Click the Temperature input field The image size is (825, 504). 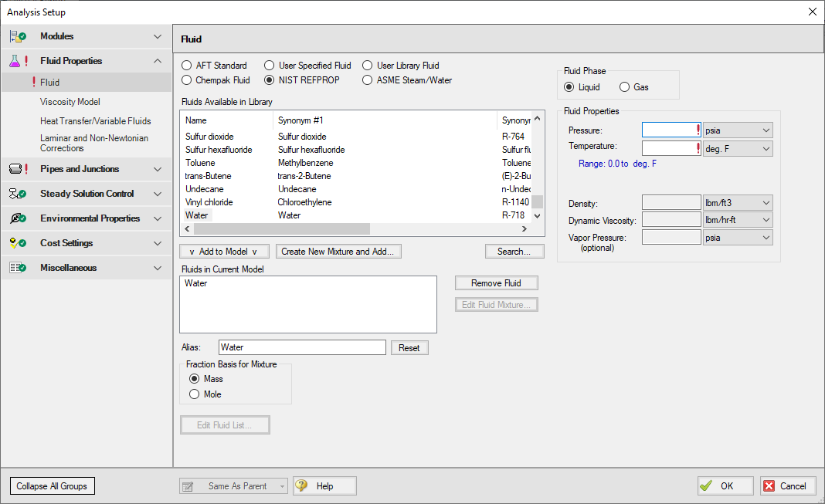[669, 148]
